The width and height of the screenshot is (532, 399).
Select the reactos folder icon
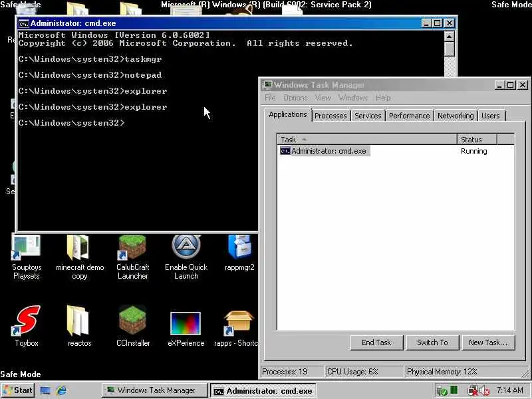point(79,326)
